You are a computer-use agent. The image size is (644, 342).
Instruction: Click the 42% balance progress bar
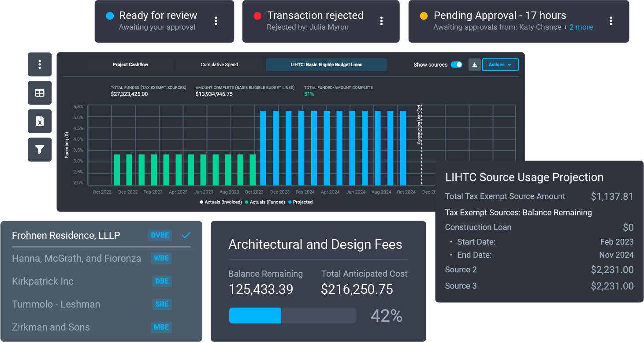coord(292,316)
